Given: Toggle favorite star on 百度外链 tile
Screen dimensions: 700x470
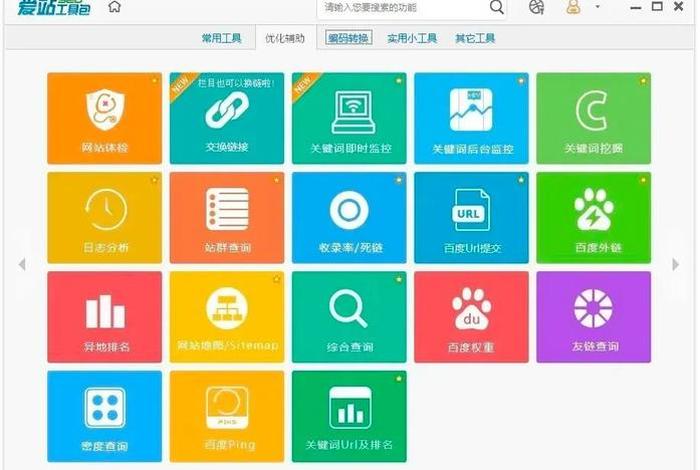Looking at the screenshot, I should click(643, 180).
